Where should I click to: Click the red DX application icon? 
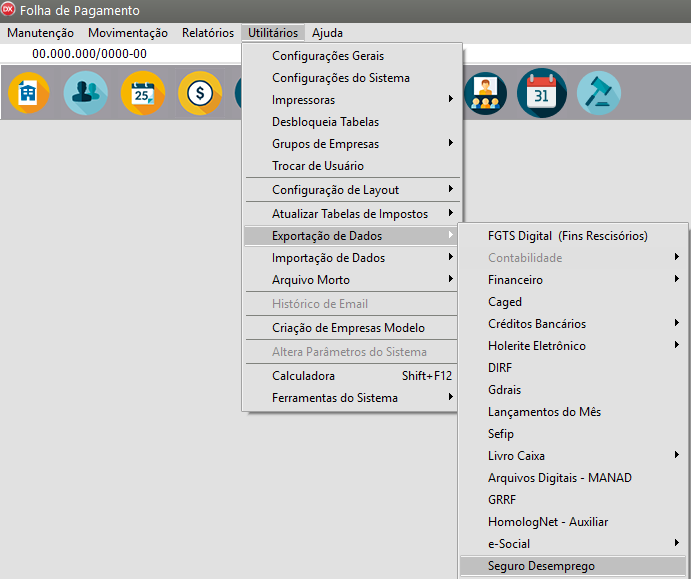9,10
